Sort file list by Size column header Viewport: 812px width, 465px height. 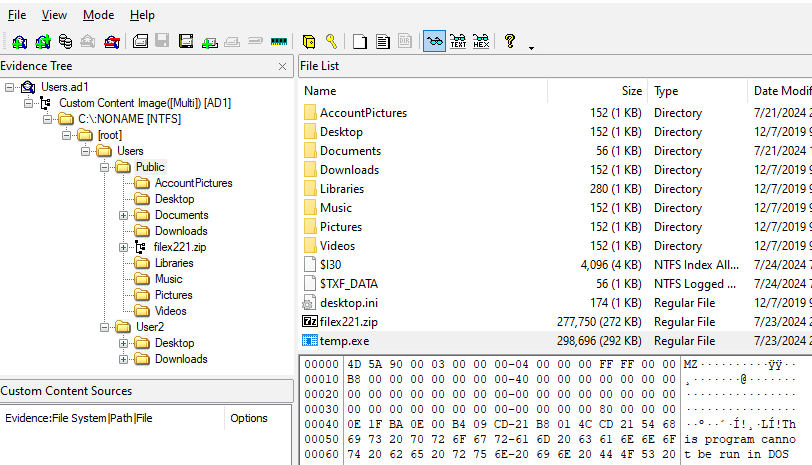click(x=631, y=91)
